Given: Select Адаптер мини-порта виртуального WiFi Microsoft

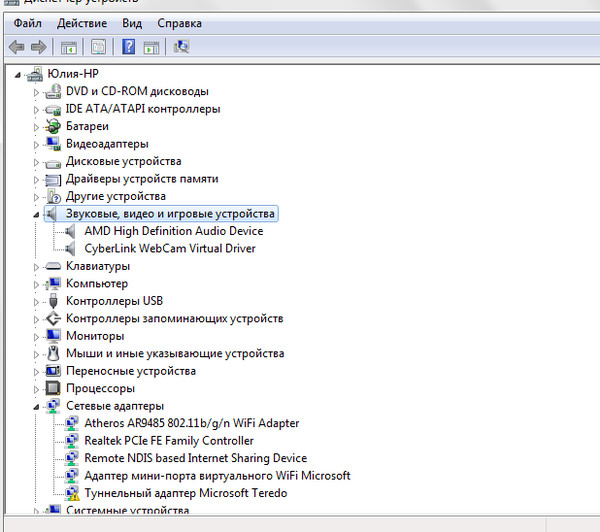Looking at the screenshot, I should click(x=217, y=476).
